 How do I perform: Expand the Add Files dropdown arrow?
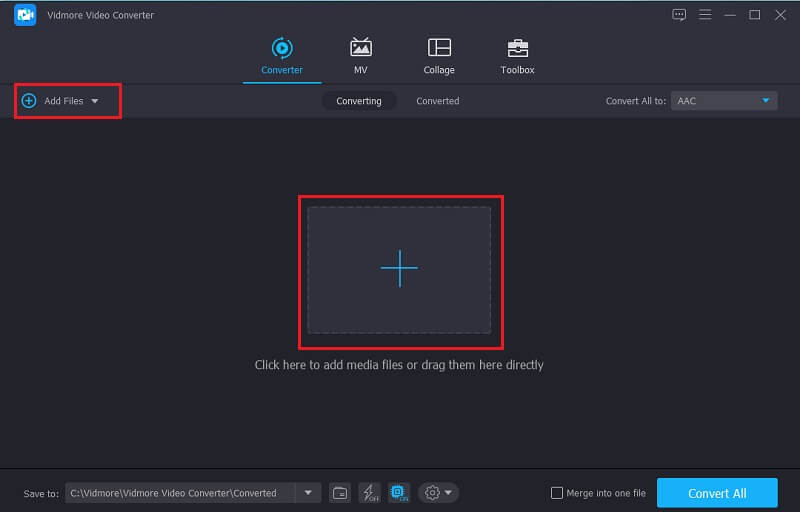(95, 101)
